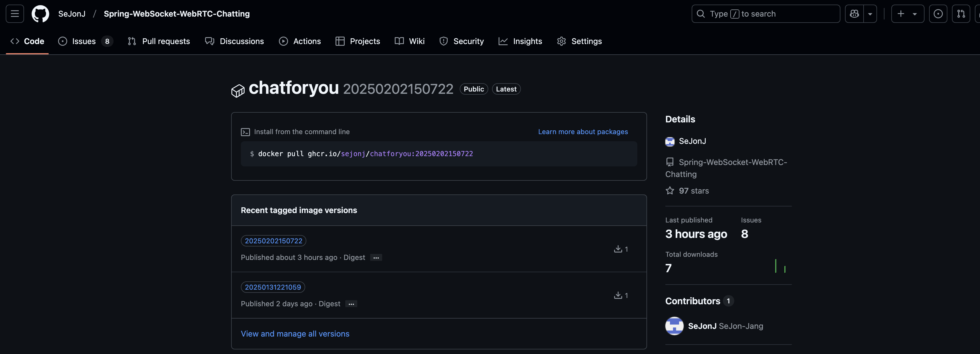Click the download icon for 20250131221059
The width and height of the screenshot is (980, 354).
pos(618,295)
